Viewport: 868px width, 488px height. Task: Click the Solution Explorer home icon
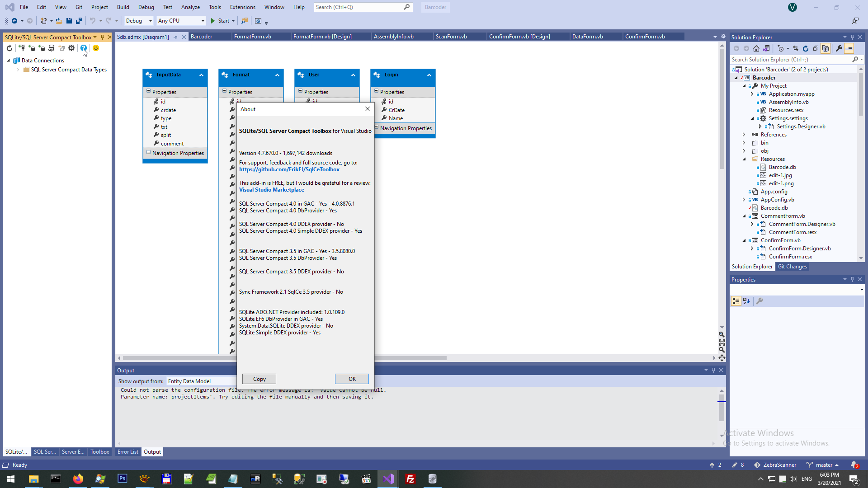(756, 48)
